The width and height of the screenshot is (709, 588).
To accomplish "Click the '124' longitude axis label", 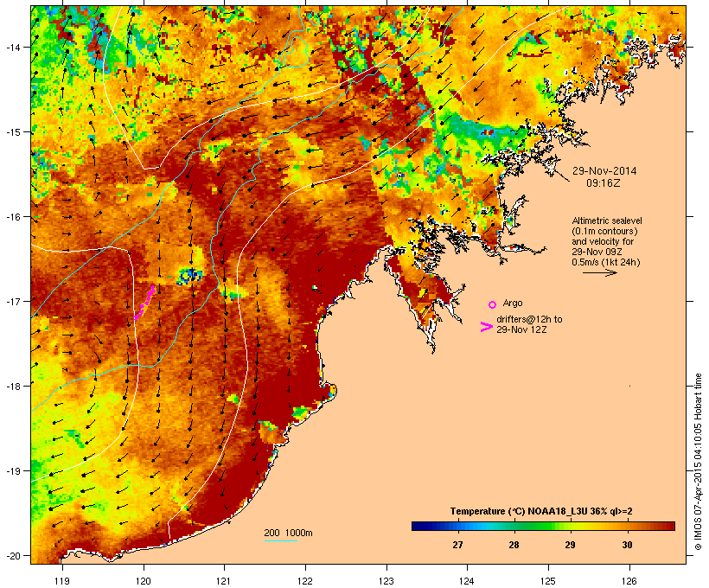I will tap(468, 581).
